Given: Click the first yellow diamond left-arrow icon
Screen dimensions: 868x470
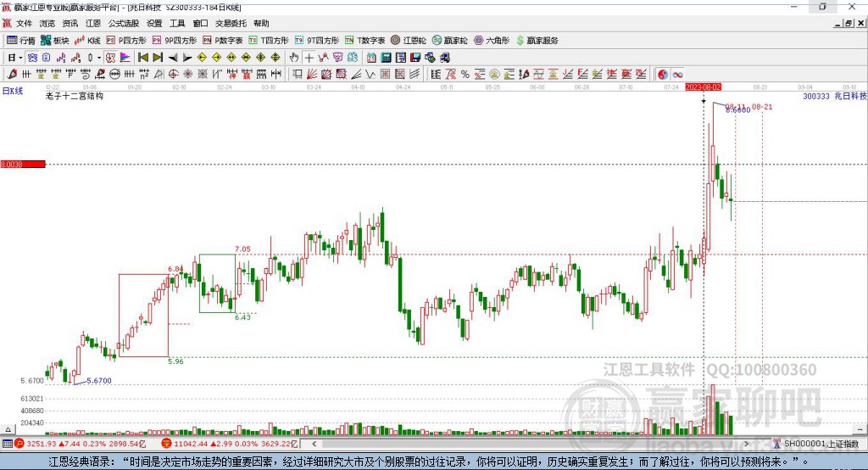Looking at the screenshot, I should pyautogui.click(x=202, y=58).
